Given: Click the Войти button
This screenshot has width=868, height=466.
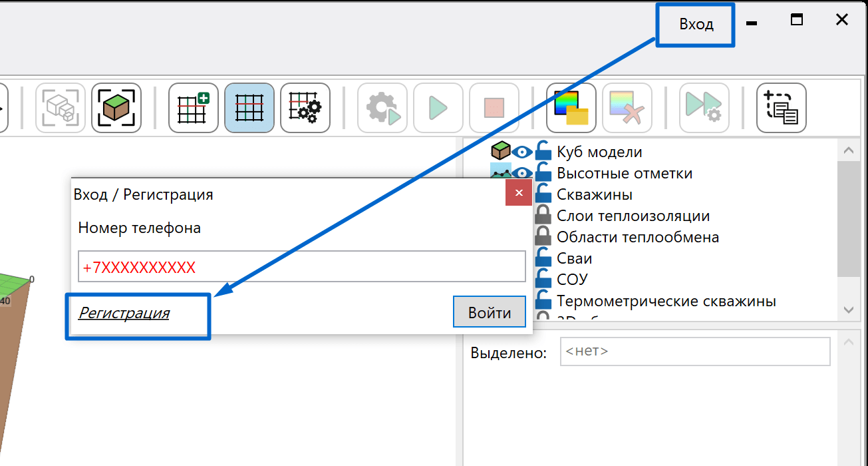Looking at the screenshot, I should [x=490, y=312].
